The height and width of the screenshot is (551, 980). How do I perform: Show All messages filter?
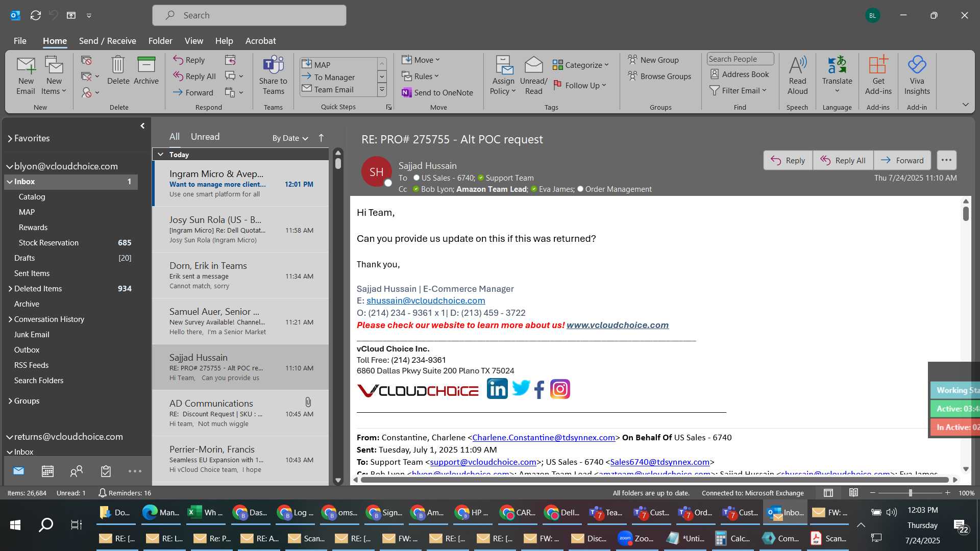pos(175,137)
